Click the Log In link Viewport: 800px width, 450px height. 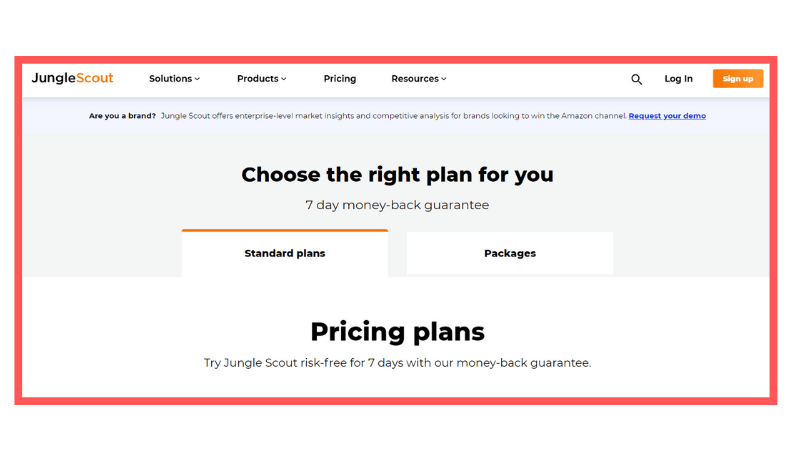pos(678,79)
